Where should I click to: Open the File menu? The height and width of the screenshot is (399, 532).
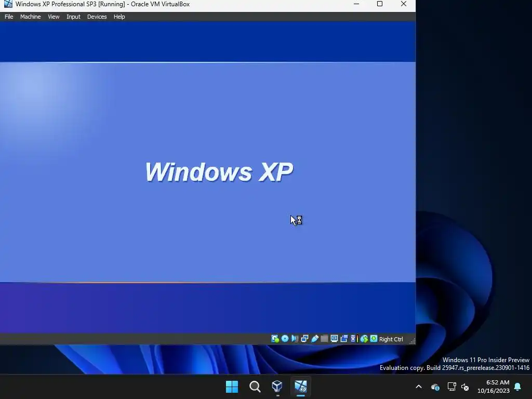(x=9, y=17)
